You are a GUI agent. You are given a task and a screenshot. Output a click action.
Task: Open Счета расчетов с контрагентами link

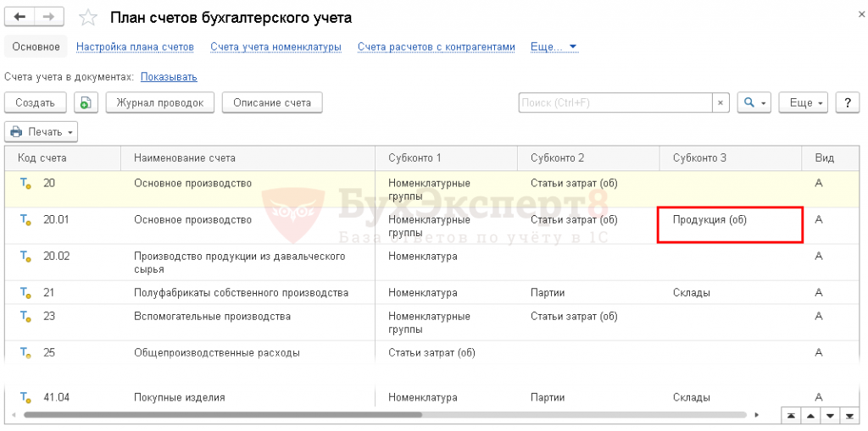tap(437, 47)
